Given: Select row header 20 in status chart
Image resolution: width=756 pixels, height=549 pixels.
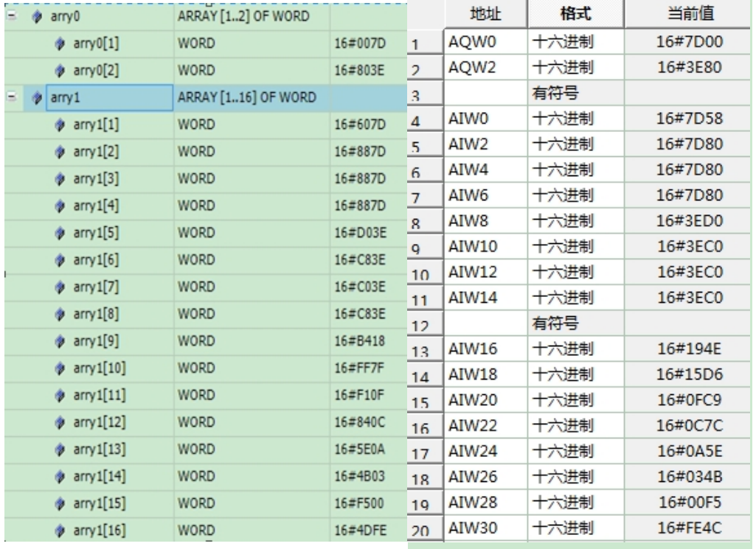Looking at the screenshot, I should [x=426, y=528].
